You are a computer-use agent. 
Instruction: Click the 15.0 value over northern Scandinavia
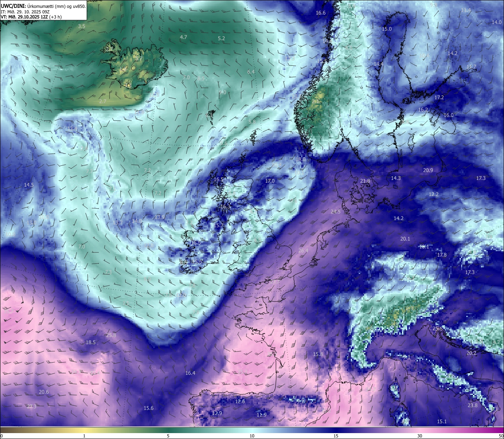pyautogui.click(x=387, y=29)
